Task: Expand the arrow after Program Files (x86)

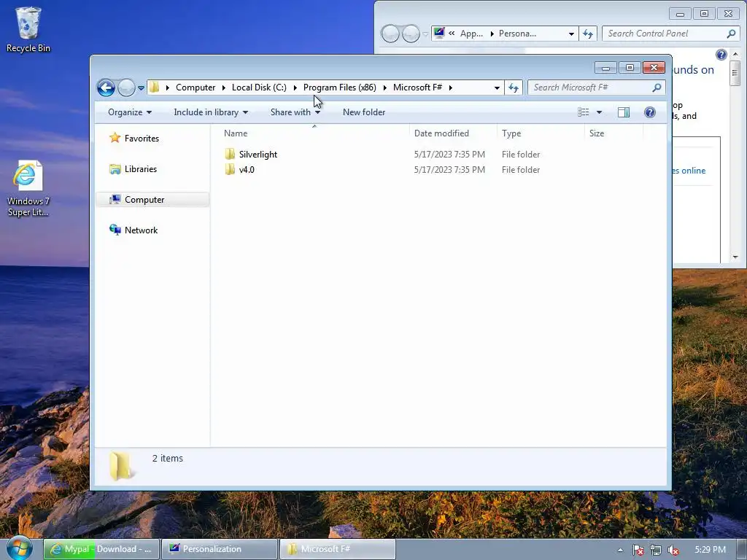Action: click(384, 87)
